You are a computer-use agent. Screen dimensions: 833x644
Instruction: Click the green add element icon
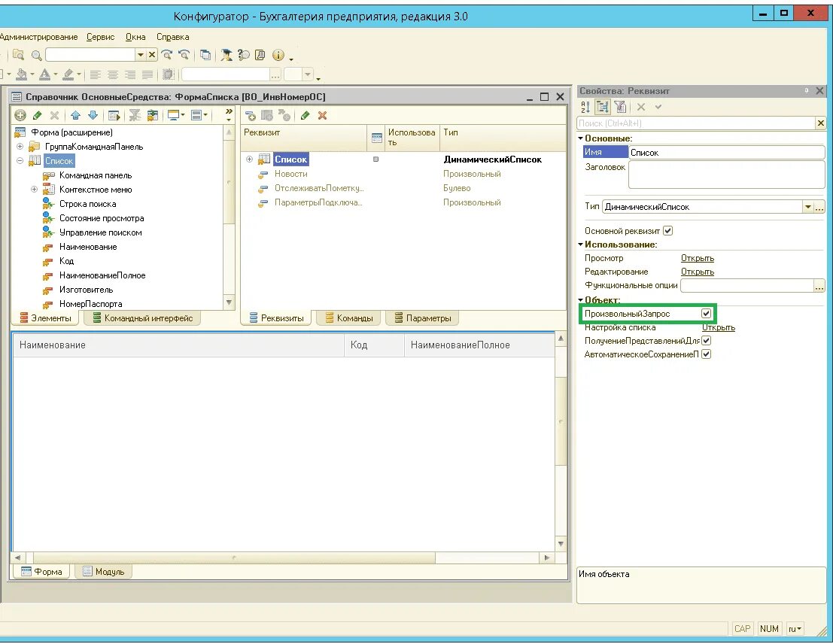20,115
